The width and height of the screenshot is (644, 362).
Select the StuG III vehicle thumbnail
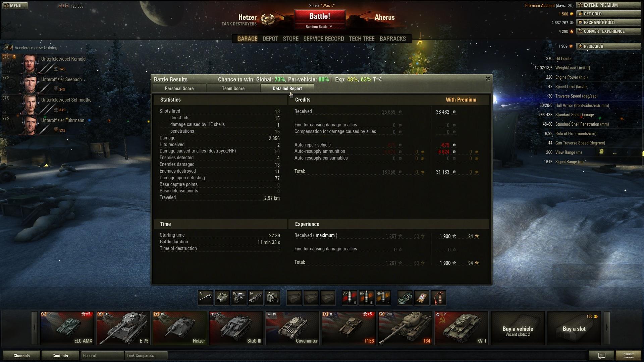pyautogui.click(x=236, y=328)
